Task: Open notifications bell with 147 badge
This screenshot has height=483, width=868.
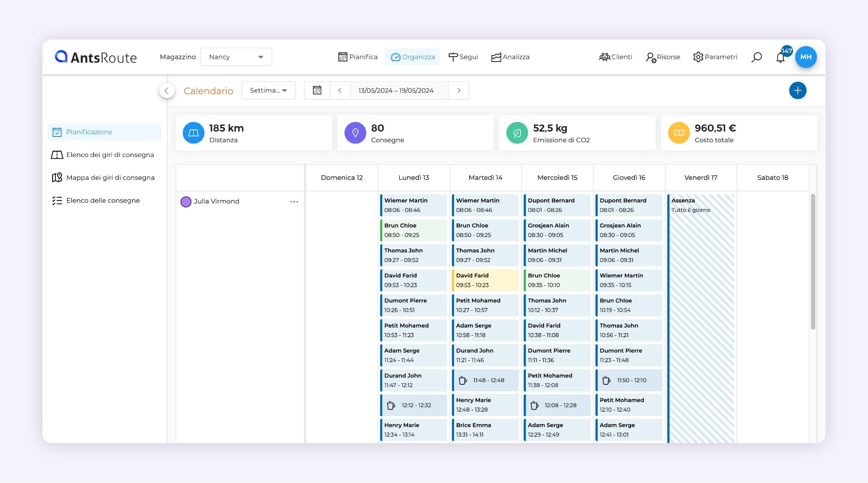Action: click(x=781, y=57)
